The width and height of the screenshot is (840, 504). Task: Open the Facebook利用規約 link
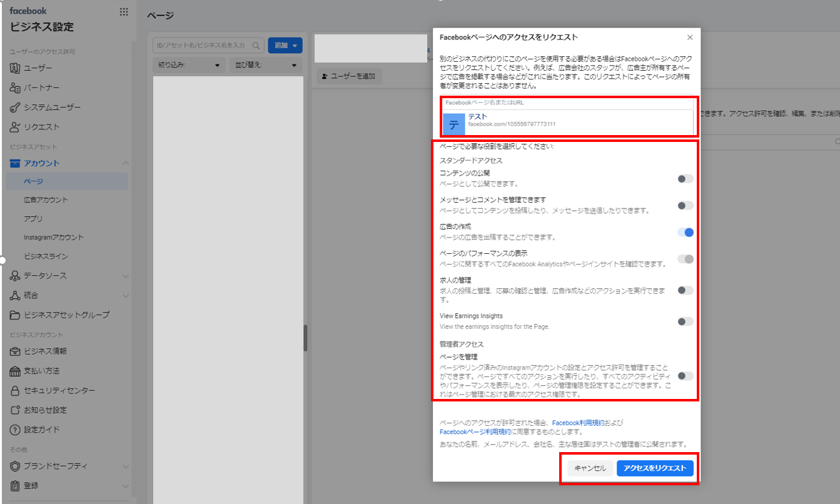(x=578, y=423)
